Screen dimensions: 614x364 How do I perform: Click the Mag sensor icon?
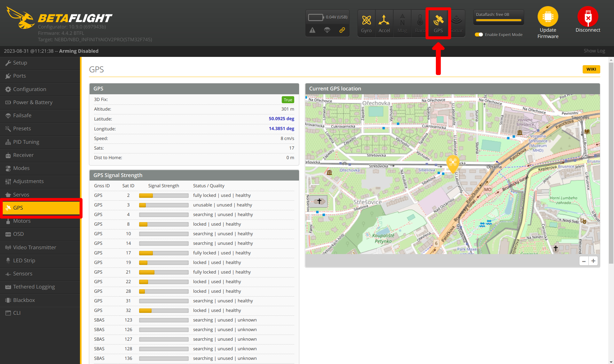point(402,23)
